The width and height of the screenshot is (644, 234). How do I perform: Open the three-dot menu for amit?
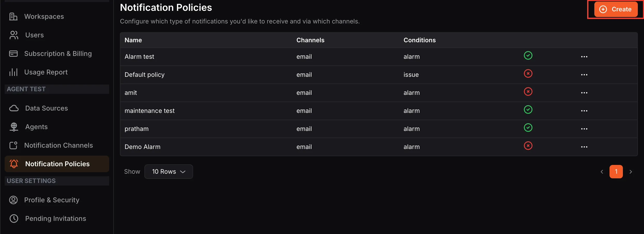coord(584,93)
